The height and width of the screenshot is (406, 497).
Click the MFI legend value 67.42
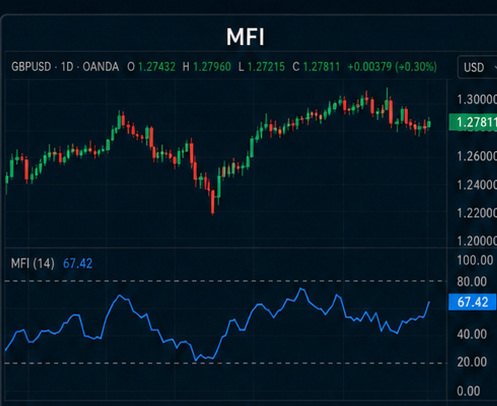(78, 264)
